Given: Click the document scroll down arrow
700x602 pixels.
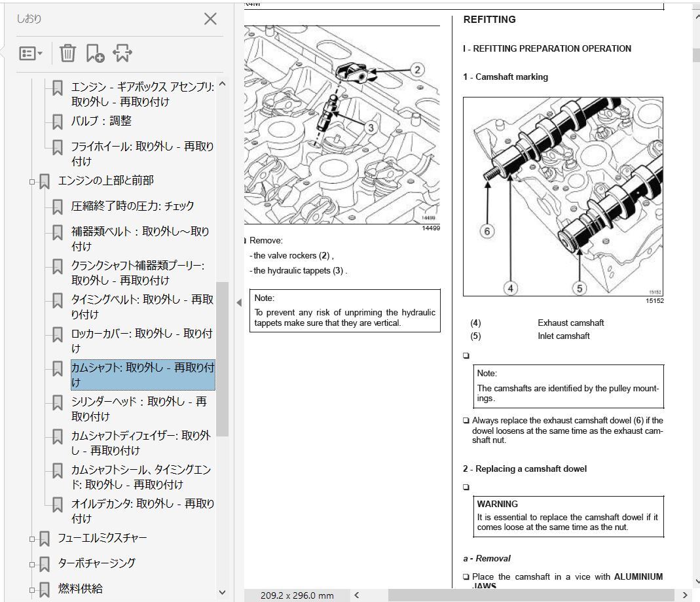Looking at the screenshot, I should pos(697,582).
